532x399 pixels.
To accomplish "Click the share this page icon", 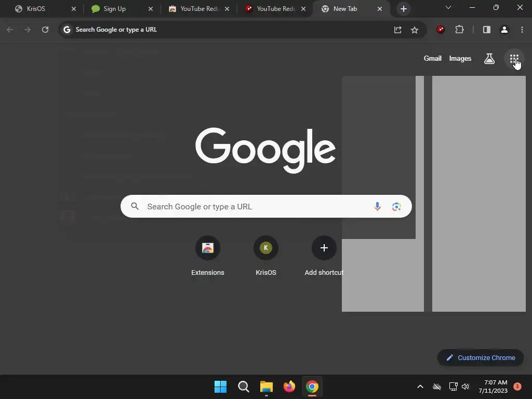I will (397, 30).
